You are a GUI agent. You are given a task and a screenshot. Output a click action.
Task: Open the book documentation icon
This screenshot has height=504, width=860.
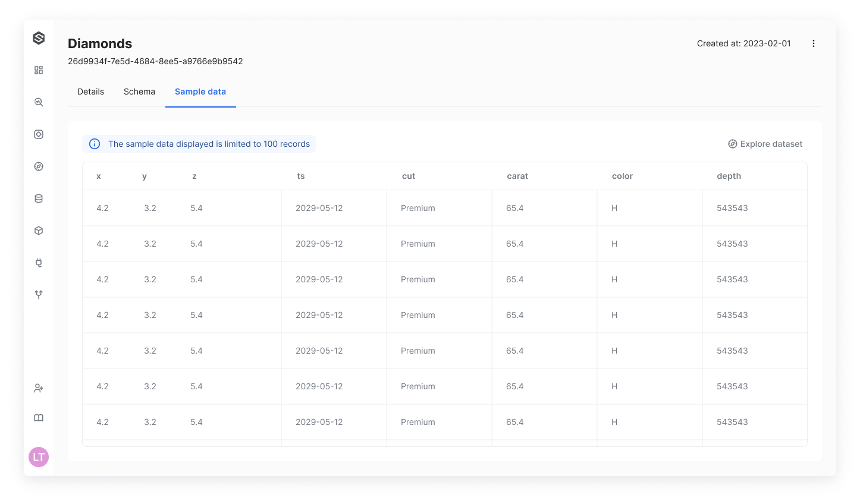(x=39, y=418)
